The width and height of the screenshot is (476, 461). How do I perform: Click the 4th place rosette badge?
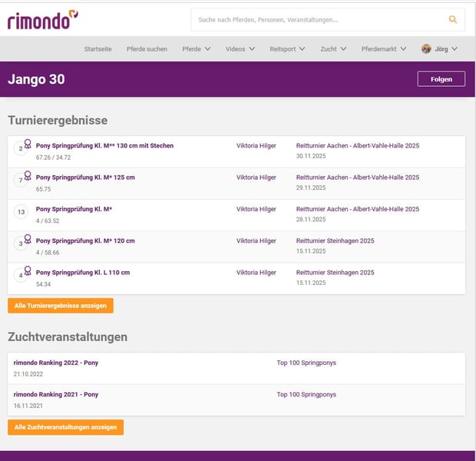click(x=22, y=274)
